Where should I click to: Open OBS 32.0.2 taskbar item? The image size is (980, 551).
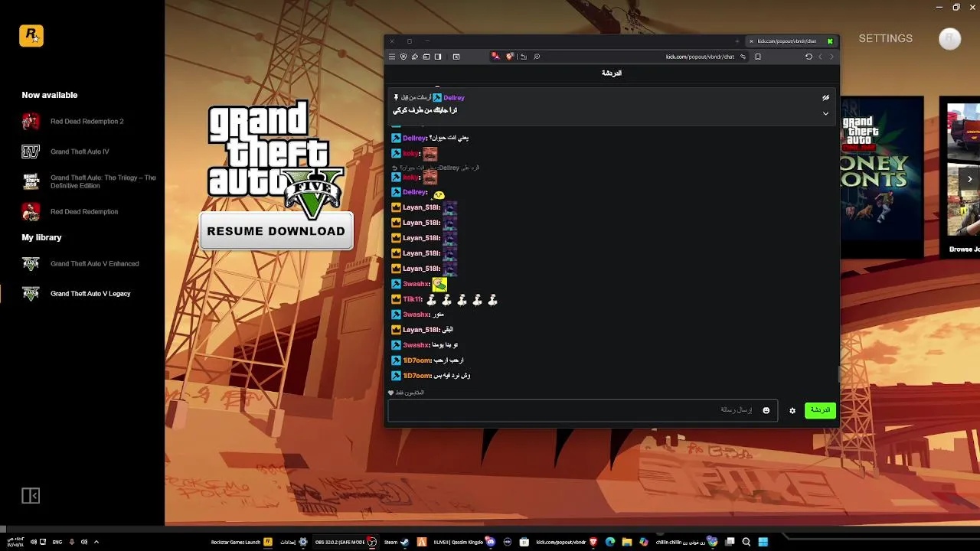[345, 542]
